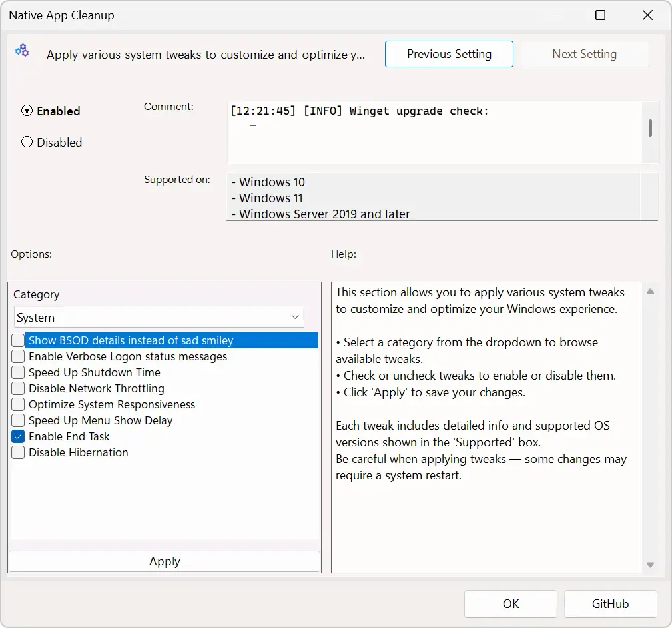Click the 'Supported on:' label
Image resolution: width=672 pixels, height=628 pixels.
coord(177,180)
